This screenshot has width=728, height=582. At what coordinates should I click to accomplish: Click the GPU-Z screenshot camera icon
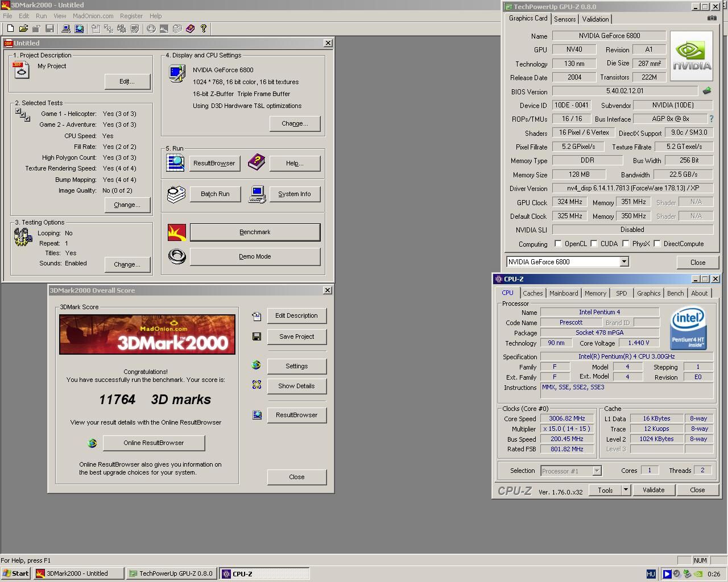pos(712,18)
